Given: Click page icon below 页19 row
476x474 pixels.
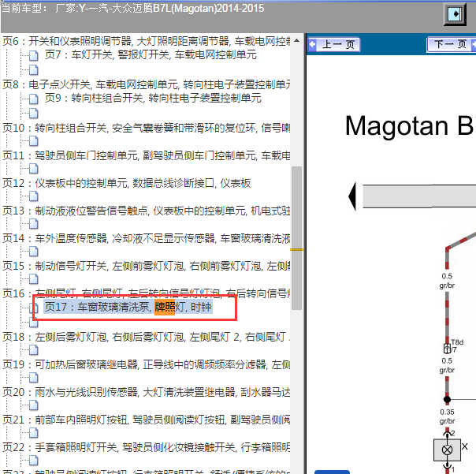Looking at the screenshot, I should (x=34, y=378).
